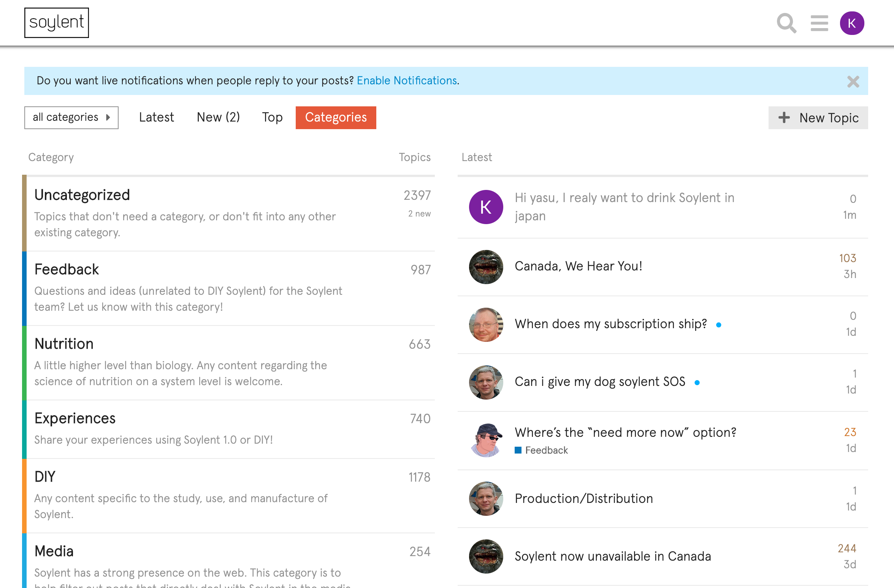Open the Experiences category
Image resolution: width=894 pixels, height=588 pixels.
pos(75,418)
